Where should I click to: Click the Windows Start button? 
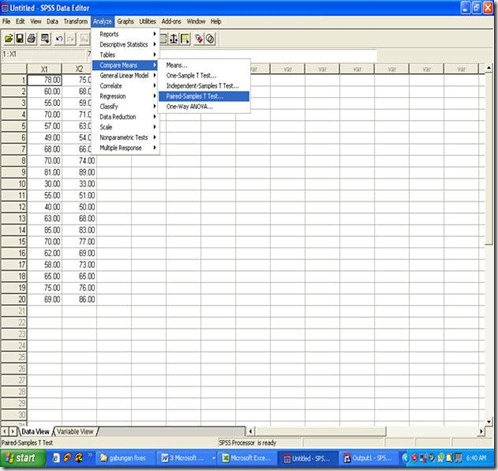tap(23, 458)
